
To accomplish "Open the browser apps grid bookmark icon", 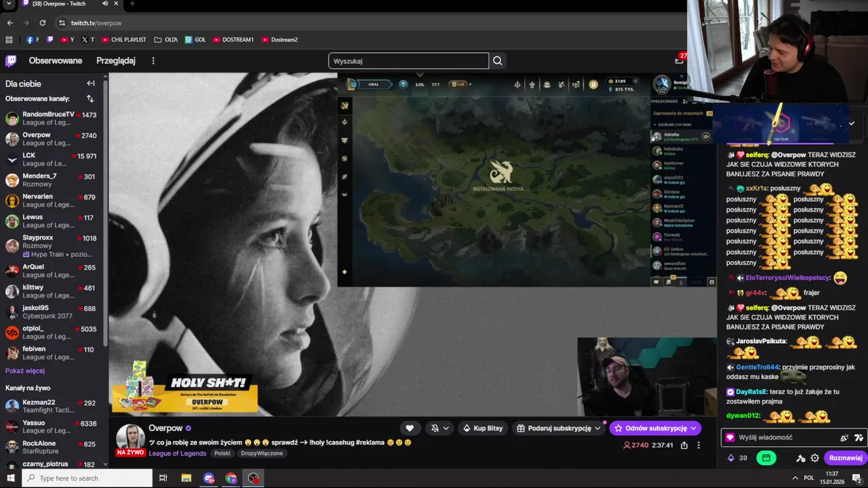I will tap(9, 40).
